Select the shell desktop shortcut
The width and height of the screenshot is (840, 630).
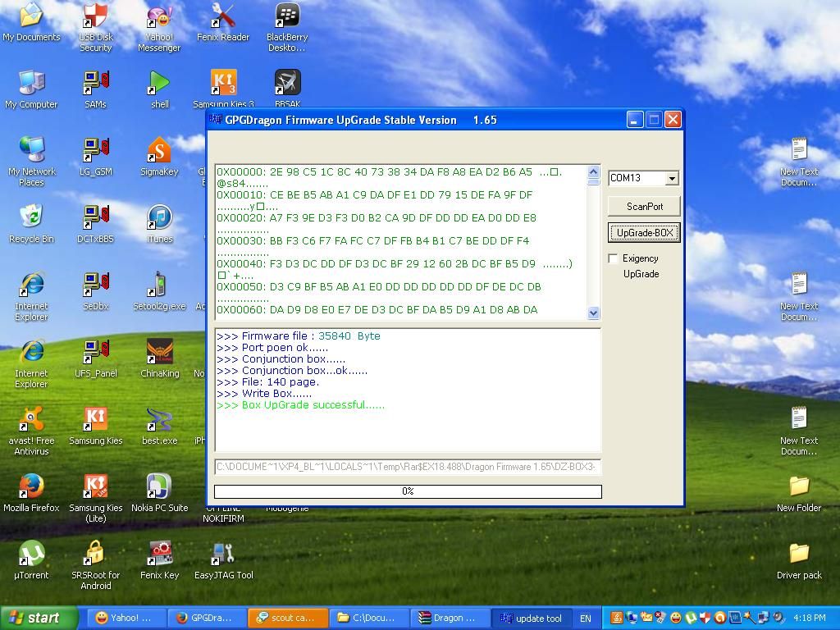pos(159,89)
